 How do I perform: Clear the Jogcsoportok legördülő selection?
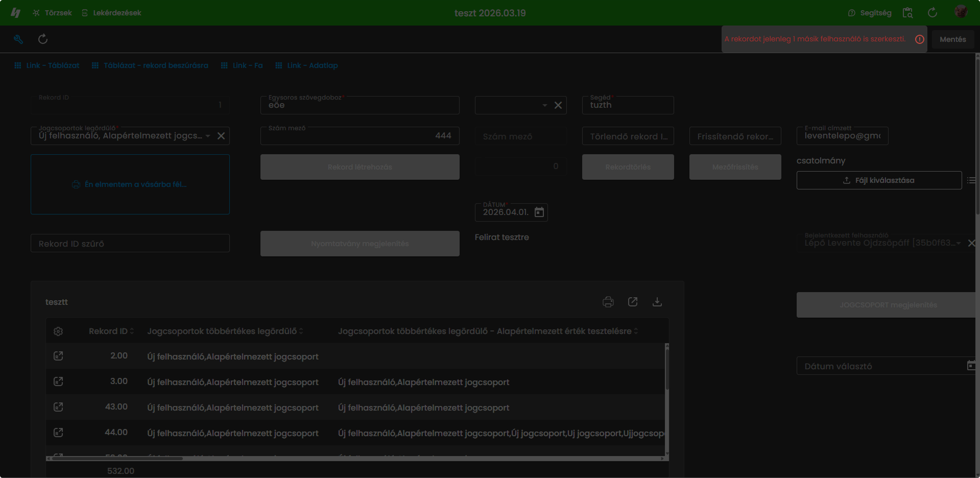click(x=221, y=136)
